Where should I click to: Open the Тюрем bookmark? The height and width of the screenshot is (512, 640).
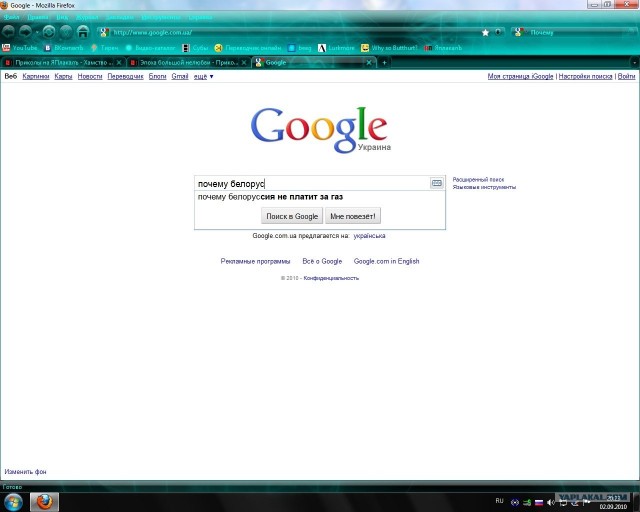click(104, 48)
